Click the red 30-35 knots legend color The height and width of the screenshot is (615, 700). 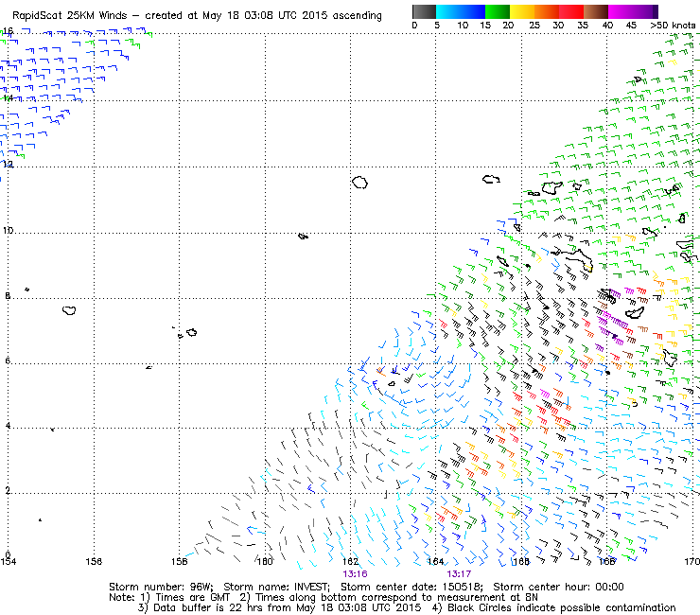coord(571,11)
